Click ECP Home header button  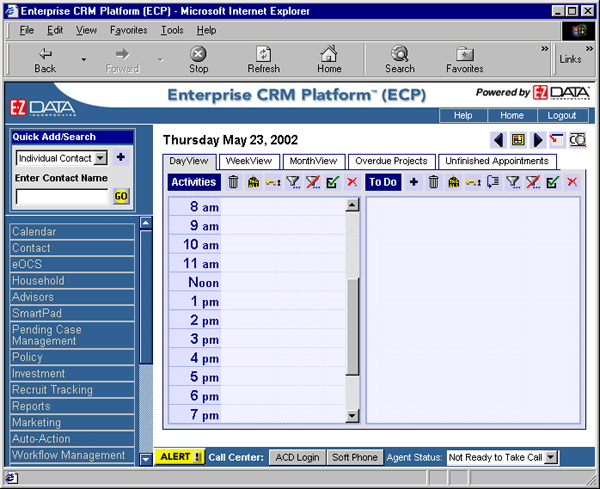click(512, 115)
